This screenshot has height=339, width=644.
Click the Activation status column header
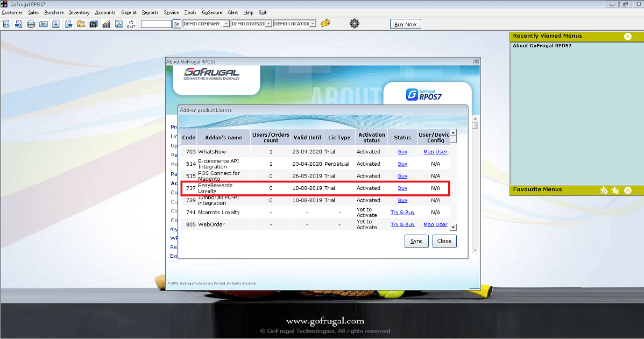coord(372,138)
